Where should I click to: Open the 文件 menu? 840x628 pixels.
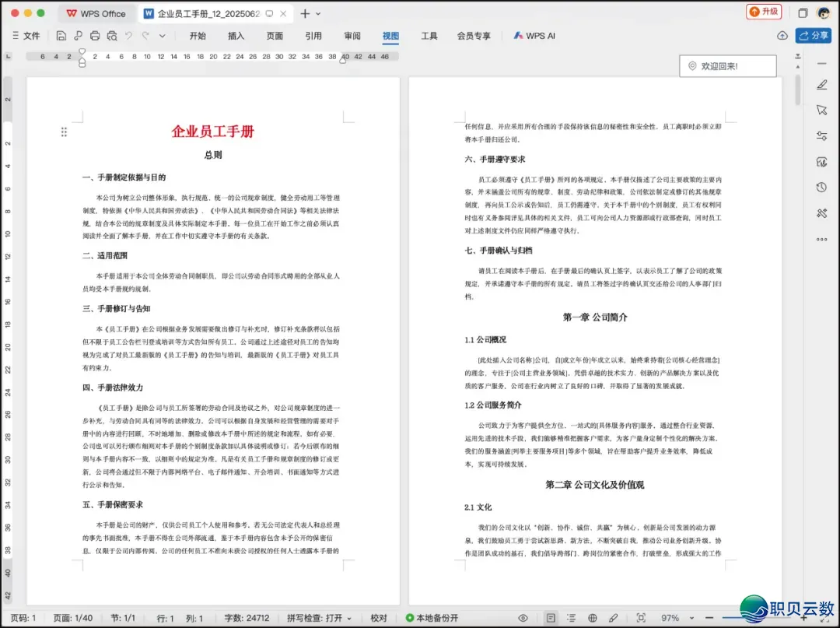point(26,36)
